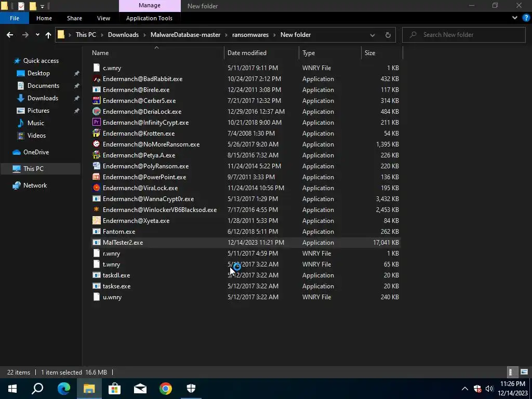532x399 pixels.
Task: Click the c.wnry blank file icon
Action: [x=96, y=68]
